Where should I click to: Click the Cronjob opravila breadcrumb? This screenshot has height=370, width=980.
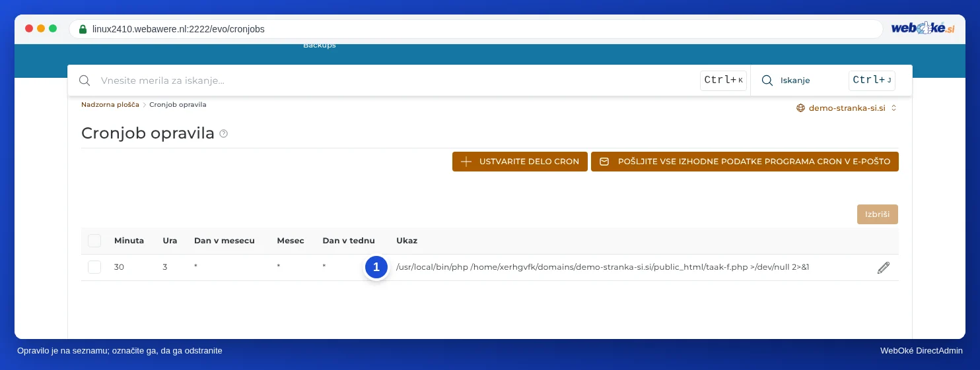click(178, 105)
